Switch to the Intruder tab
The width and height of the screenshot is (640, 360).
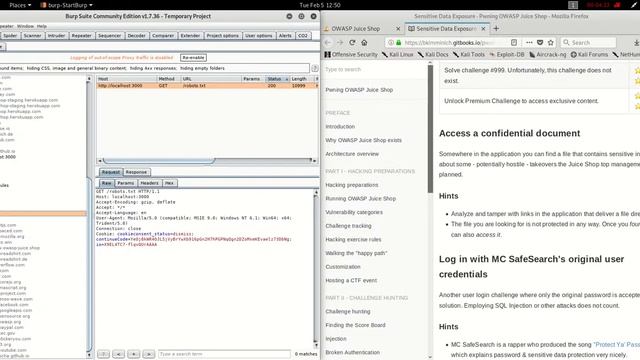tap(56, 36)
